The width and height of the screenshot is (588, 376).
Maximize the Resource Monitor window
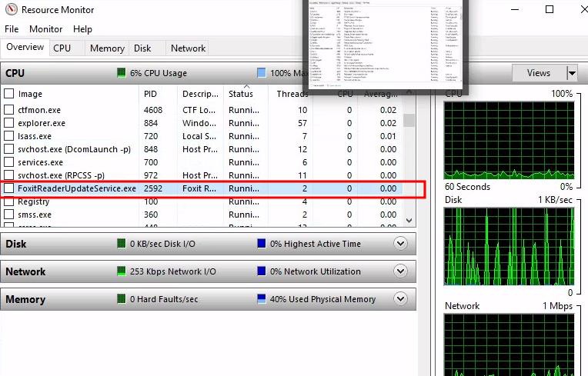550,9
